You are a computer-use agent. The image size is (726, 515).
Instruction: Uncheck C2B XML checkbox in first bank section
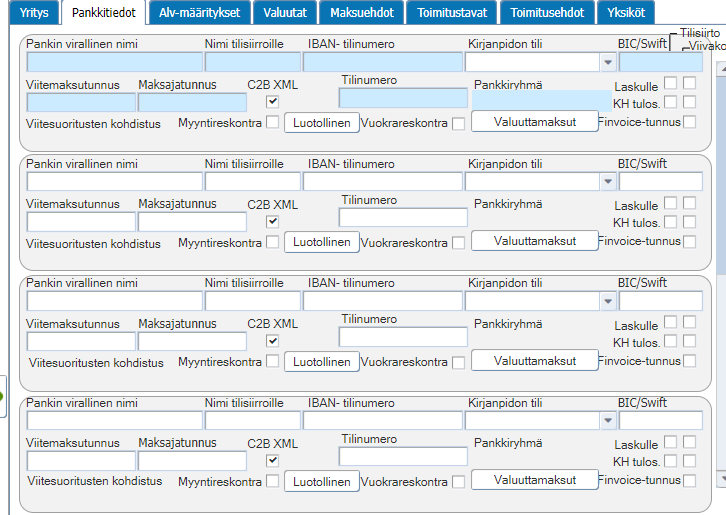click(273, 101)
